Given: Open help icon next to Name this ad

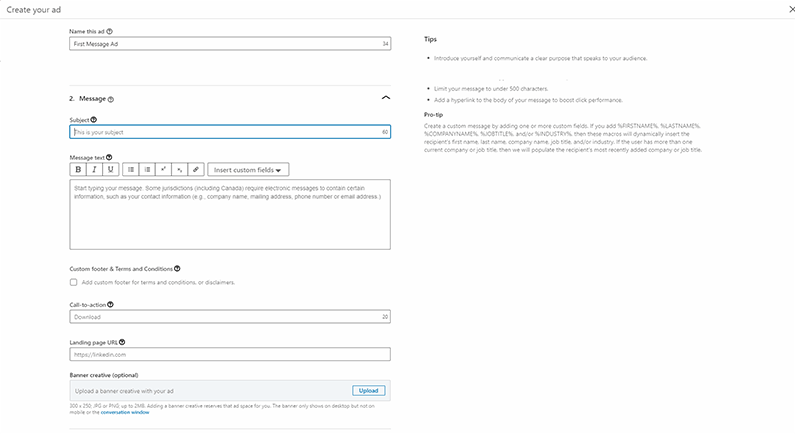Looking at the screenshot, I should 110,31.
